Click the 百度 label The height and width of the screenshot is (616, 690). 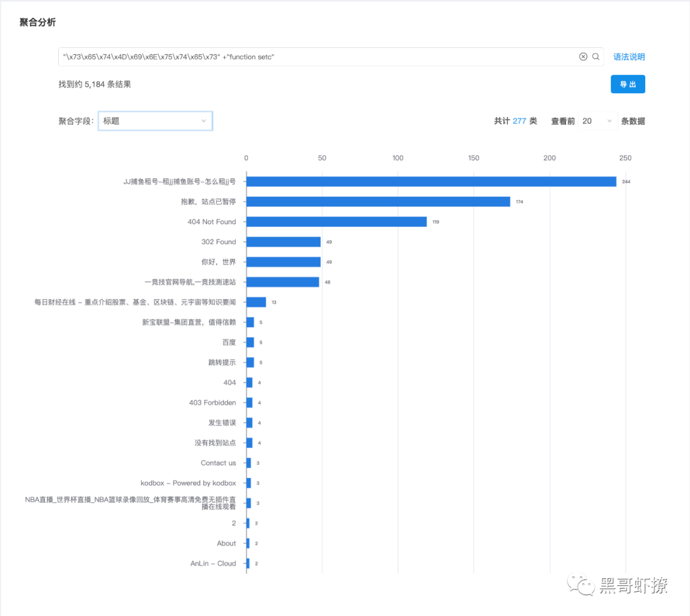click(229, 343)
